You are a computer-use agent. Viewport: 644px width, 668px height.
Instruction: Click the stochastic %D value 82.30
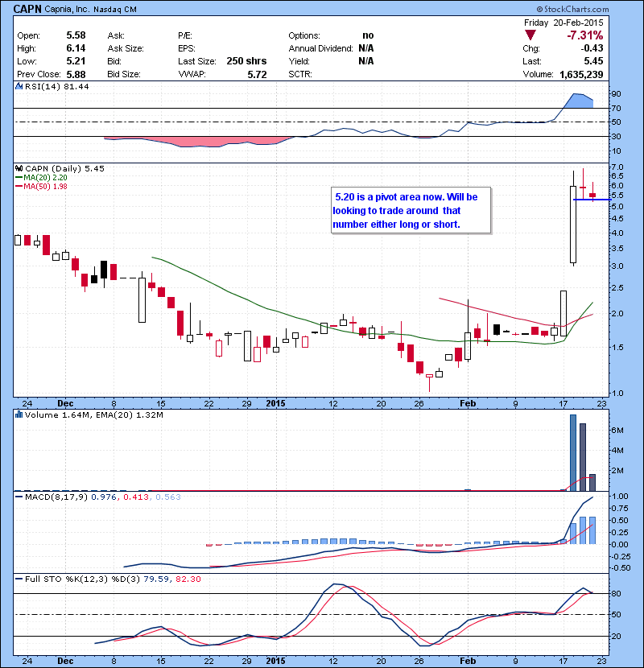(188, 579)
